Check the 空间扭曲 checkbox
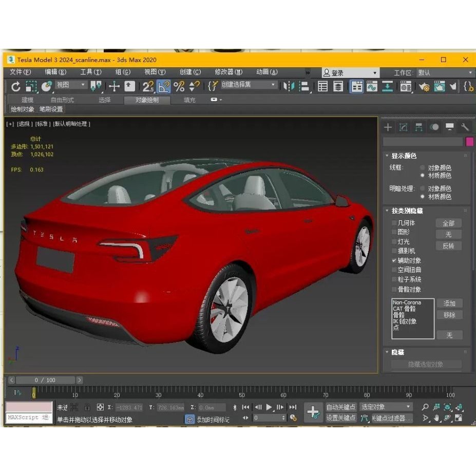476x476 pixels. (394, 270)
